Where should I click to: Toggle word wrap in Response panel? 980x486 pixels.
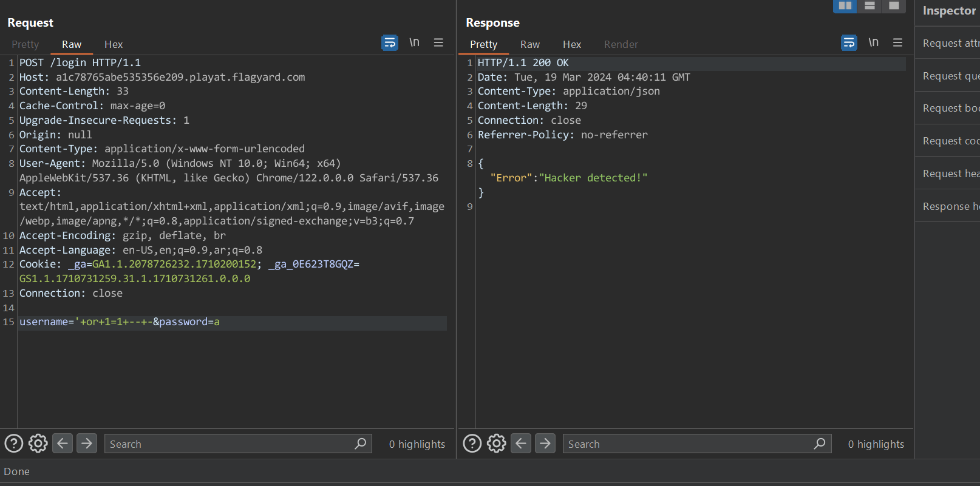(849, 43)
